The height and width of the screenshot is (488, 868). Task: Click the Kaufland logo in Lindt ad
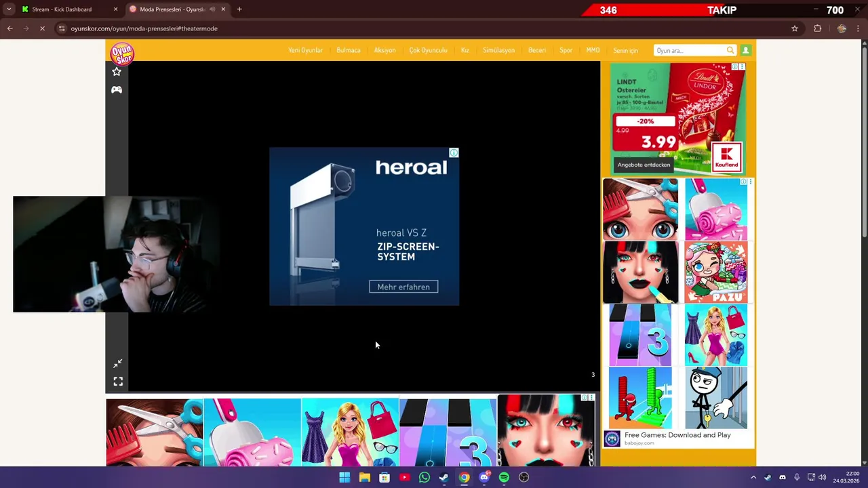pos(727,157)
